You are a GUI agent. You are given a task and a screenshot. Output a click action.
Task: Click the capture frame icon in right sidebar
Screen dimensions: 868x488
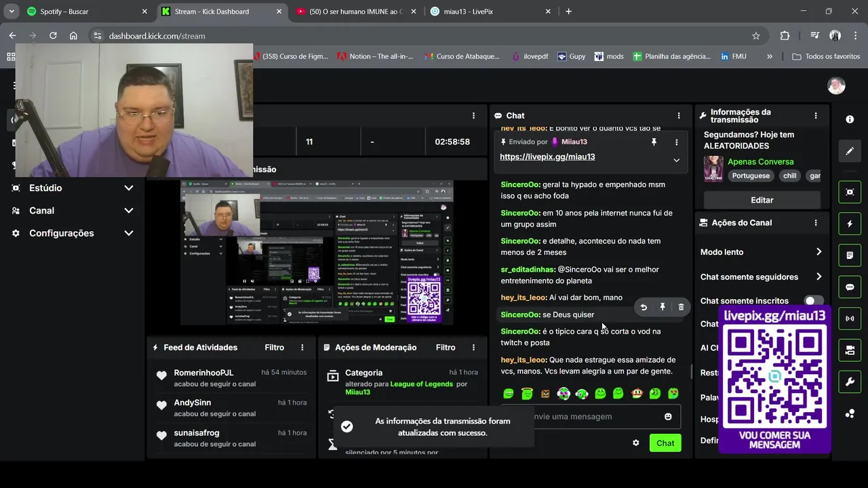click(x=850, y=192)
